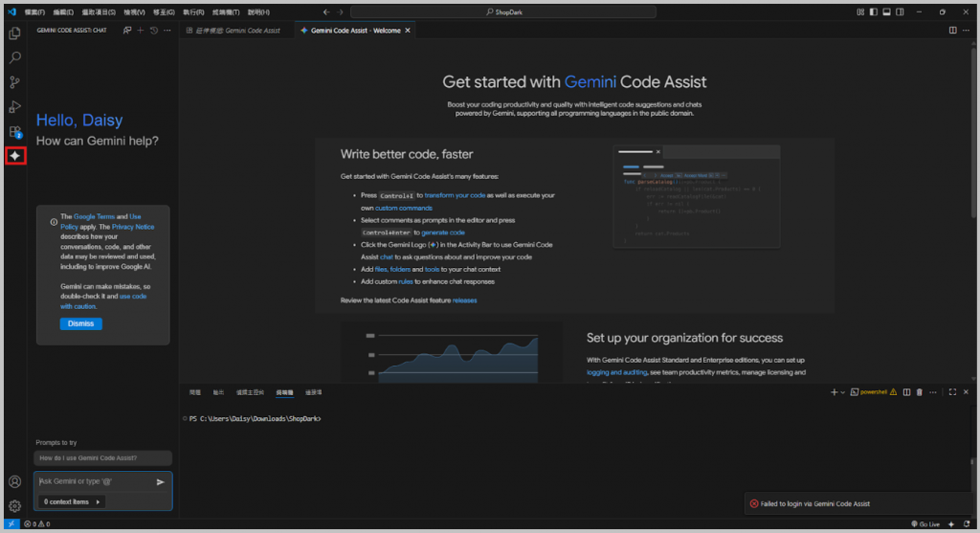The height and width of the screenshot is (533, 980).
Task: Toggle the bottom panel visibility
Action: [x=886, y=11]
